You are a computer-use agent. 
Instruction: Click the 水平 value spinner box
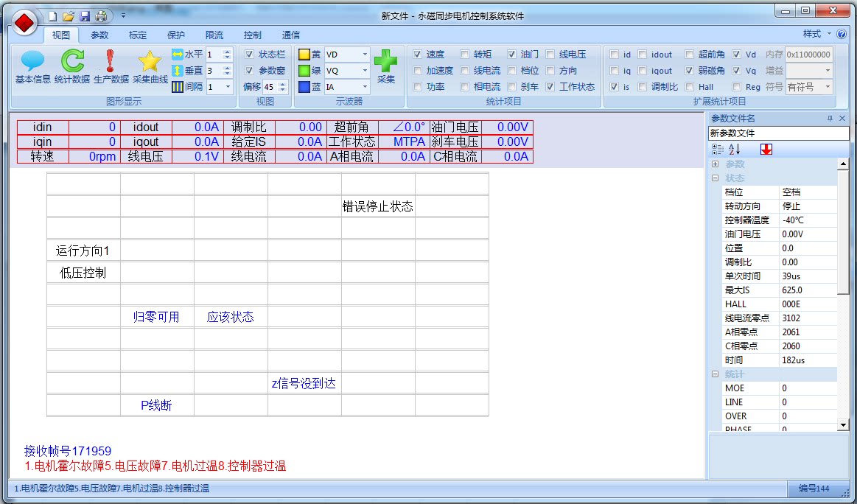click(x=219, y=54)
